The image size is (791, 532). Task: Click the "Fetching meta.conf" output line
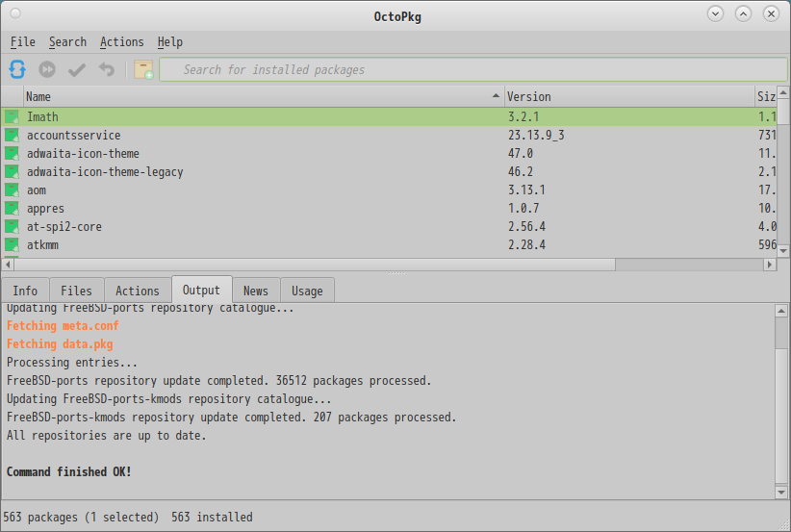coord(63,326)
